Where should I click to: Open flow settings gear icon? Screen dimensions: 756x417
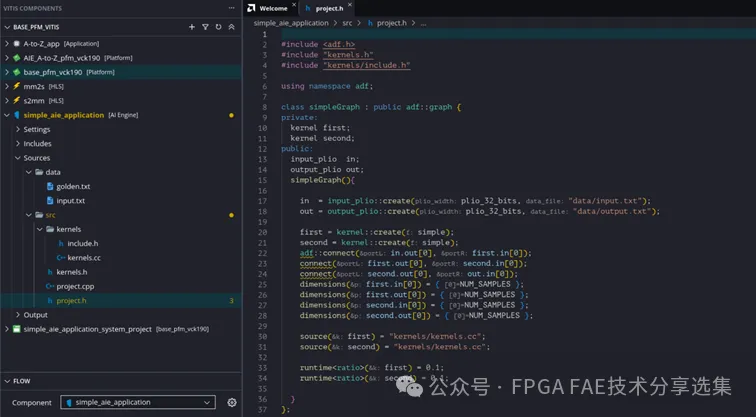[232, 402]
